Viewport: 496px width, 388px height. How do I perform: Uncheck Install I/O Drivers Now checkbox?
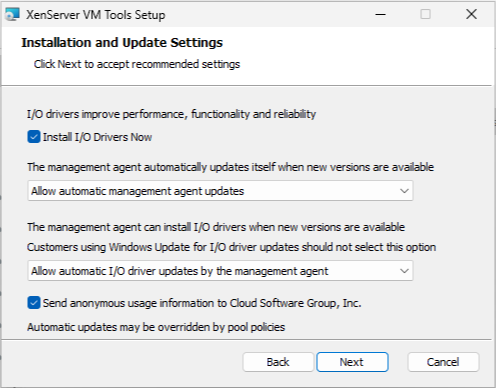(34, 137)
